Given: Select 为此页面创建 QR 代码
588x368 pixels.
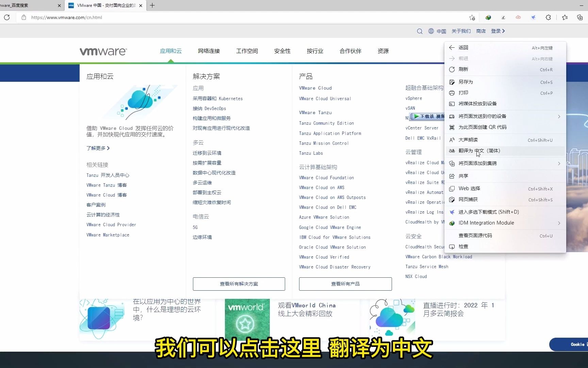Looking at the screenshot, I should [x=505, y=127].
